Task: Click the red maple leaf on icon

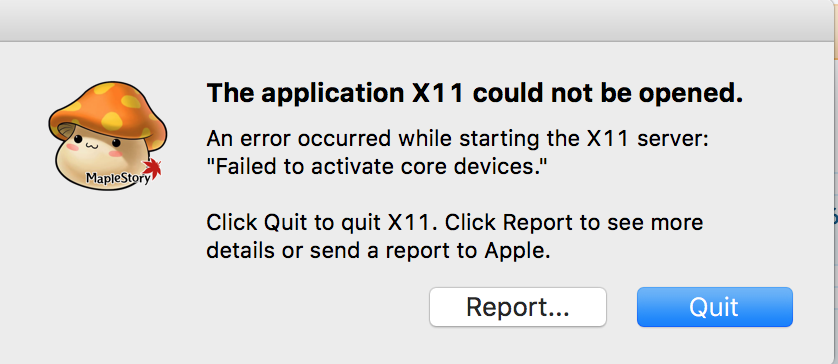Action: 152,169
